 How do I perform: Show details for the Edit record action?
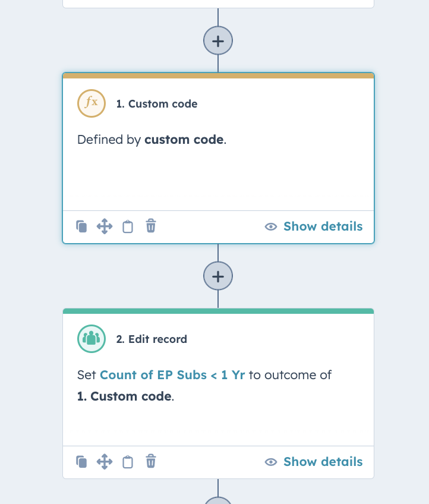click(x=314, y=462)
